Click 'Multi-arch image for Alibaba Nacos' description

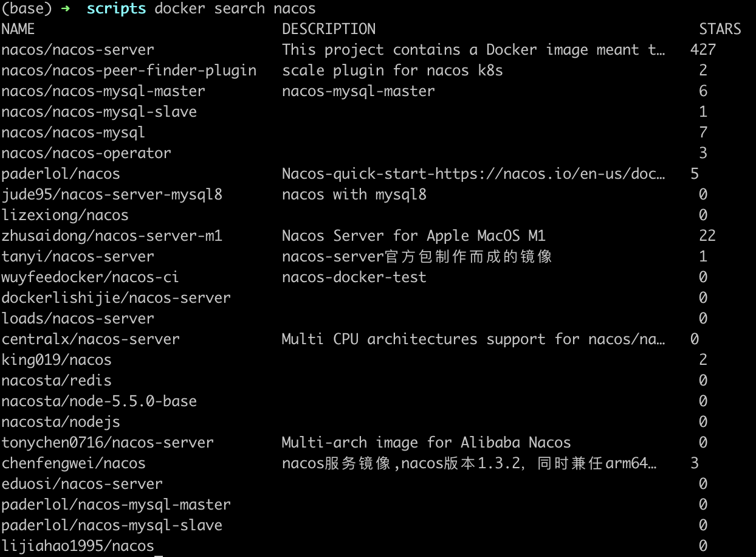click(427, 443)
